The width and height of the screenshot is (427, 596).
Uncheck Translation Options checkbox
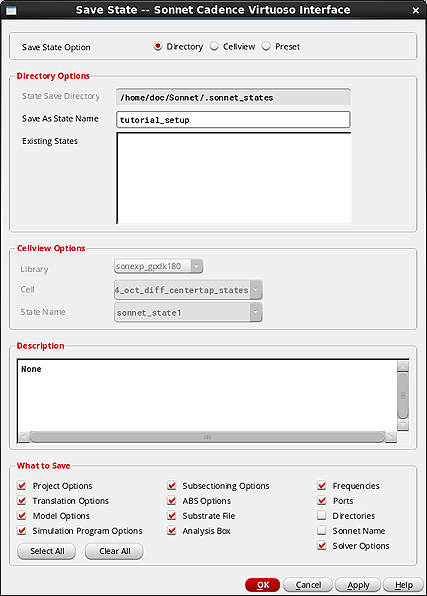pyautogui.click(x=22, y=501)
